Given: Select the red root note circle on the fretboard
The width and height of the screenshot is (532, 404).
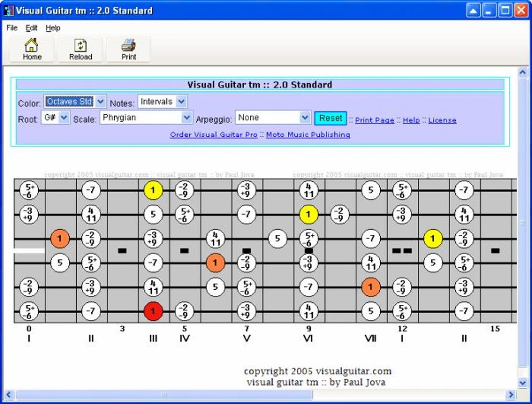Looking at the screenshot, I should pos(153,312).
